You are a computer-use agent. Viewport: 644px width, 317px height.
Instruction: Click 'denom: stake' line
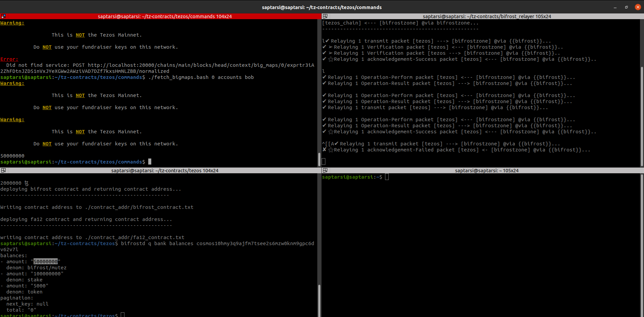(24, 280)
